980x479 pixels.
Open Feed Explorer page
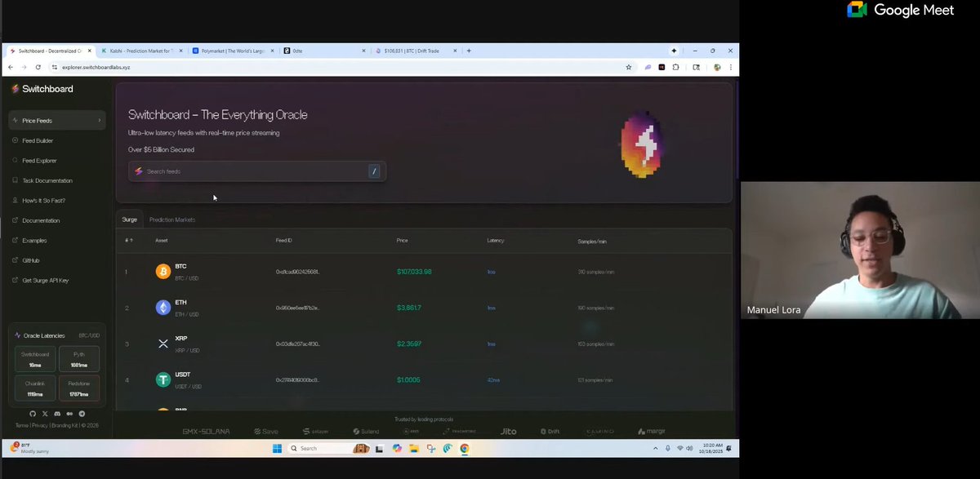pos(39,161)
